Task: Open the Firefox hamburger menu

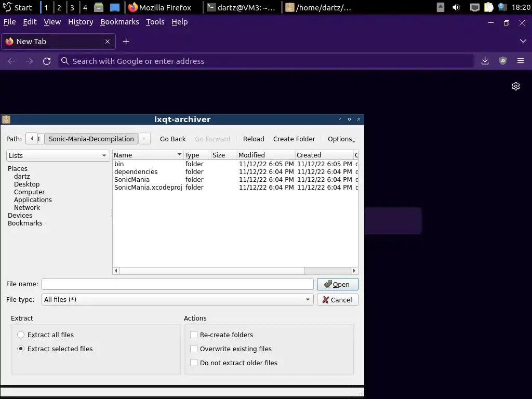Action: click(x=521, y=61)
